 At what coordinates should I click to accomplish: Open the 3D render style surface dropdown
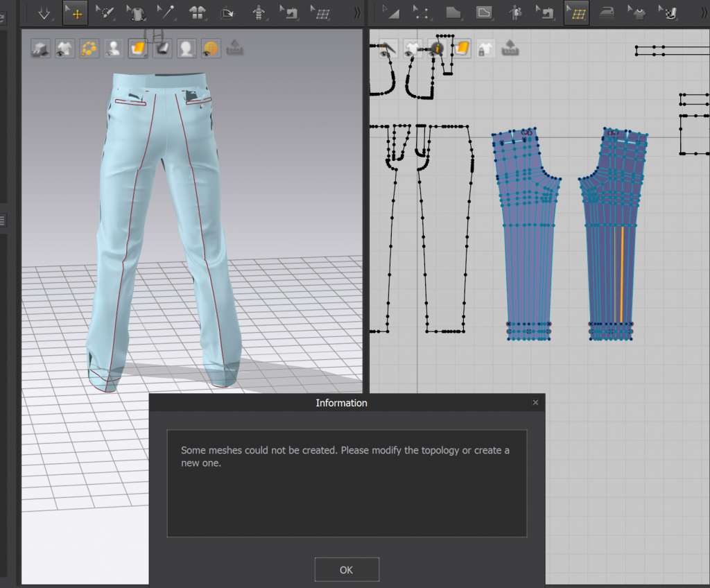coord(138,49)
